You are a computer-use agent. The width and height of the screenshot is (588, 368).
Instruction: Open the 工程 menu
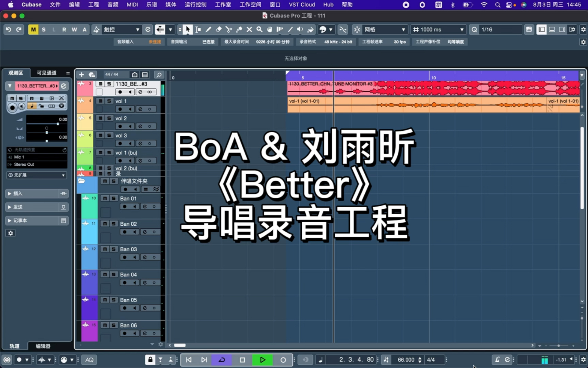(x=93, y=5)
